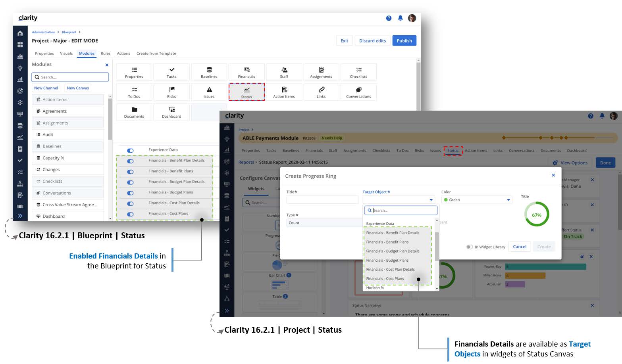This screenshot has height=364, width=622.
Task: Choose Financials - Benefit Plan Details in dropdown list
Action: tap(393, 233)
